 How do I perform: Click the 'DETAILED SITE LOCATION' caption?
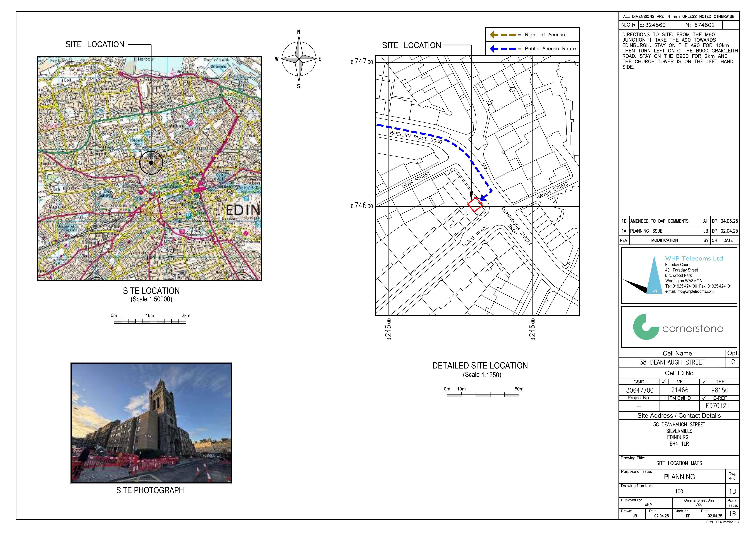(x=480, y=366)
